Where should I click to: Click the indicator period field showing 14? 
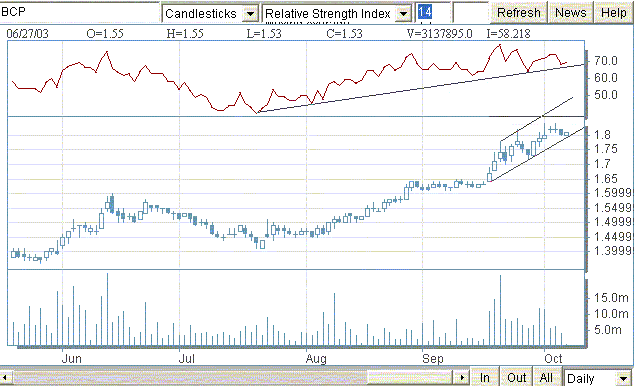pos(432,13)
